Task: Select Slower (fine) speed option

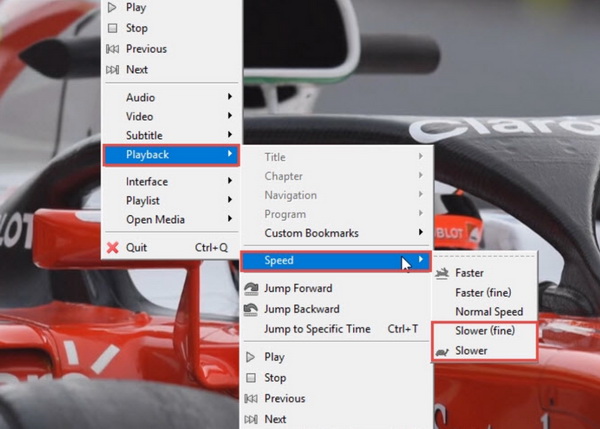Action: click(x=485, y=331)
